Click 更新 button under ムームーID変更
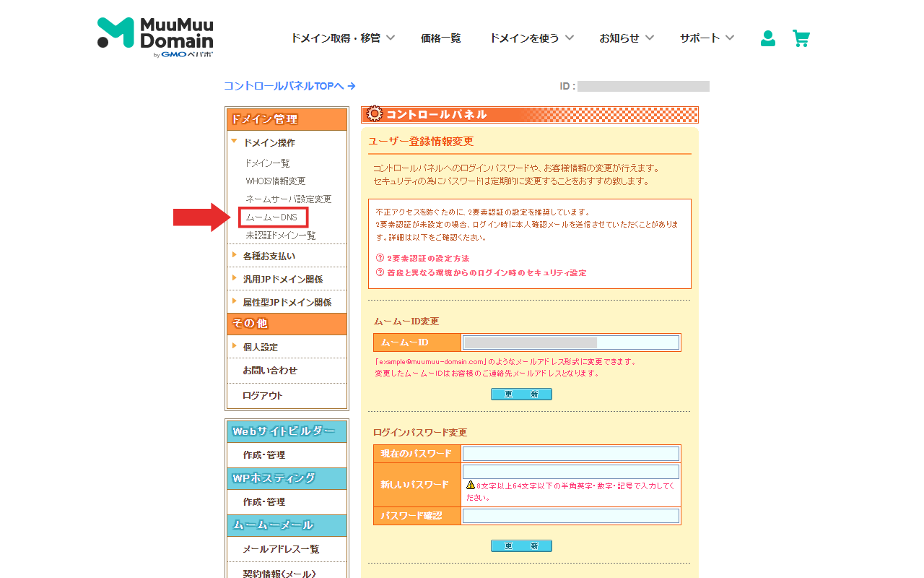Screen dimensions: 924x578 521,394
